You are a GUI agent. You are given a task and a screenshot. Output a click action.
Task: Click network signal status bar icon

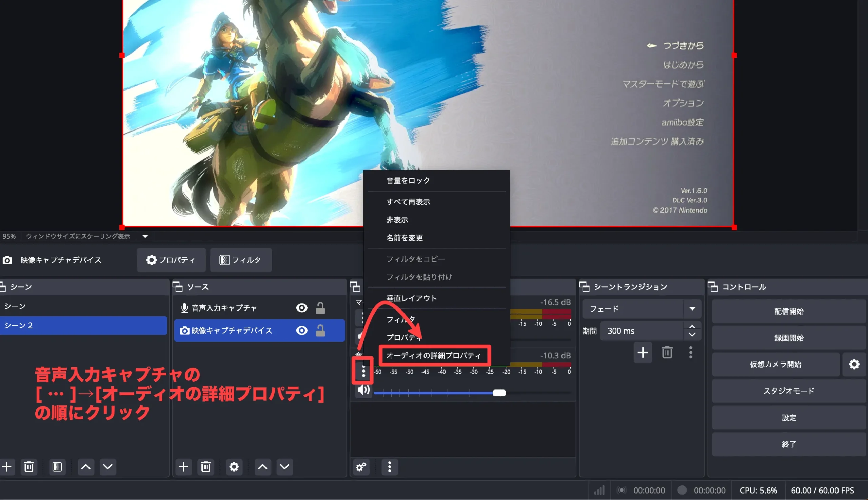click(x=599, y=490)
